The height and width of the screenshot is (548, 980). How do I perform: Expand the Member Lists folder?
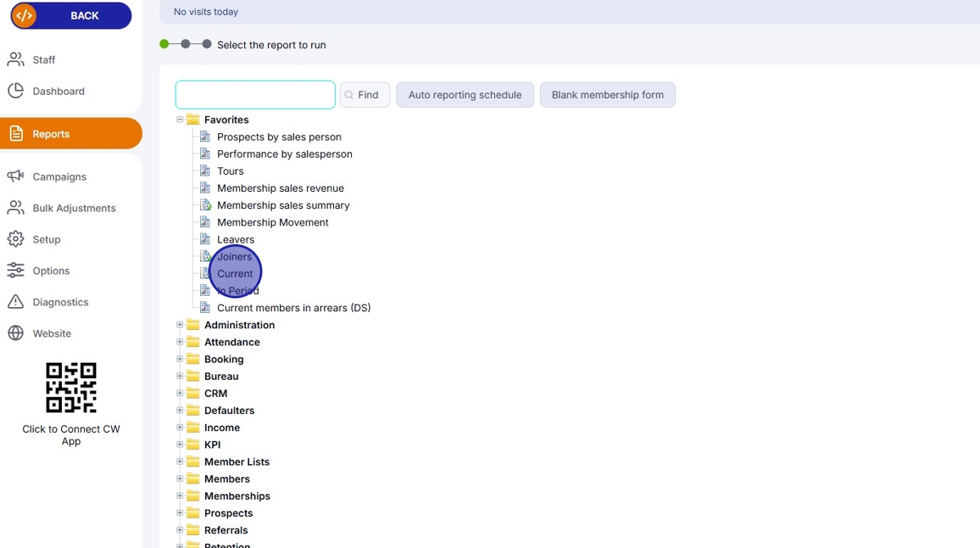(x=180, y=462)
